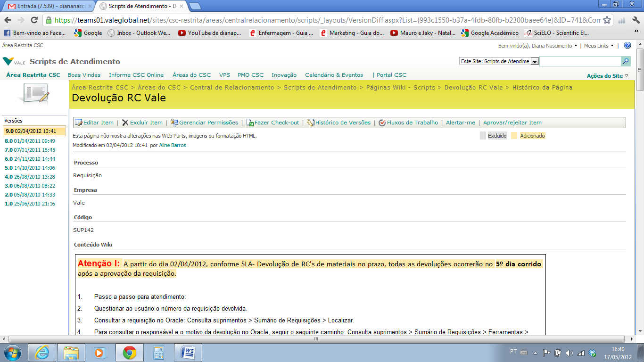Open SharePoint help question icon
This screenshot has width=644, height=362.
[x=627, y=46]
